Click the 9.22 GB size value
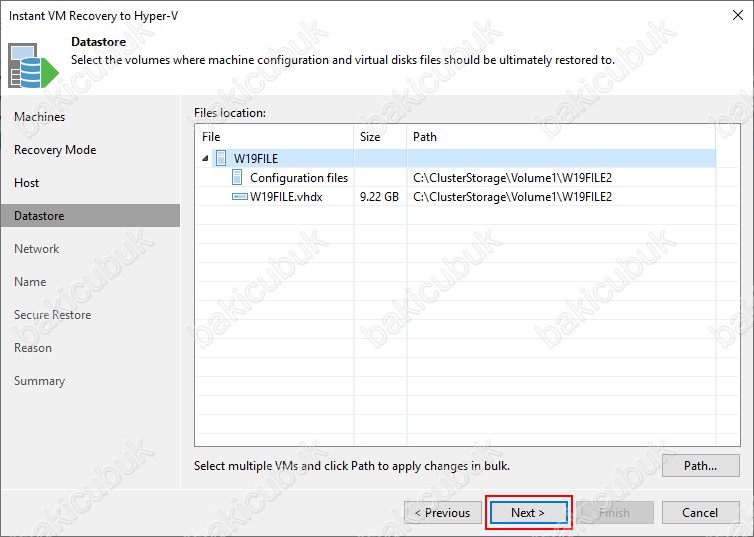Screen dimensions: 754x537 [379, 197]
